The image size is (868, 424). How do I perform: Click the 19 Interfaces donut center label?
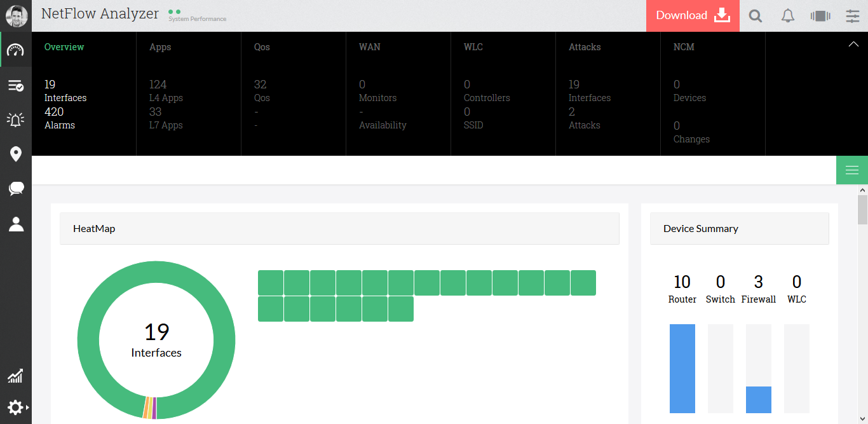[x=156, y=340]
